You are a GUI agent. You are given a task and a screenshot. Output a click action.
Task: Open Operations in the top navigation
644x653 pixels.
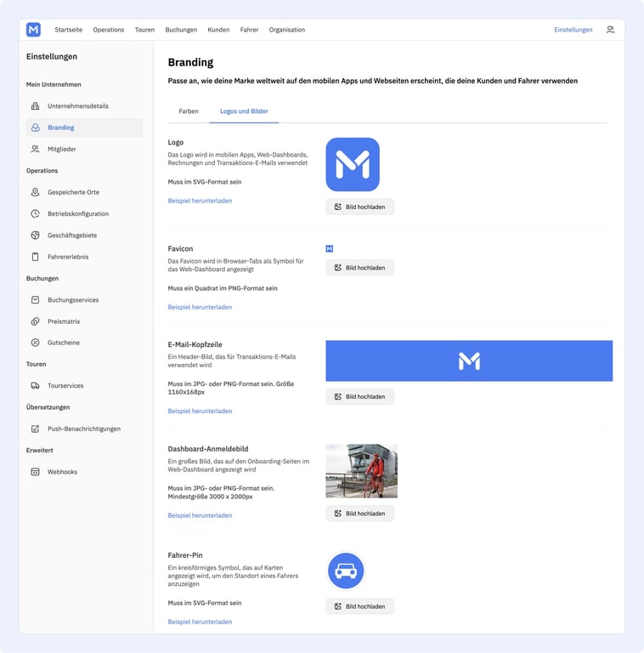(109, 30)
